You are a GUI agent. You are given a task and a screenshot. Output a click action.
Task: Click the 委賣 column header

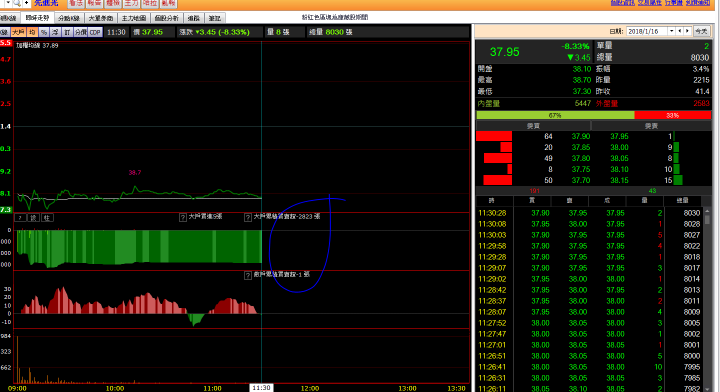pos(651,126)
